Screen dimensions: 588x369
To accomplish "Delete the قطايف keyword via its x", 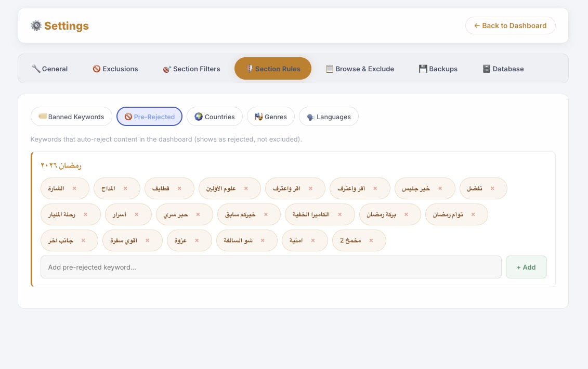I will click(x=179, y=188).
